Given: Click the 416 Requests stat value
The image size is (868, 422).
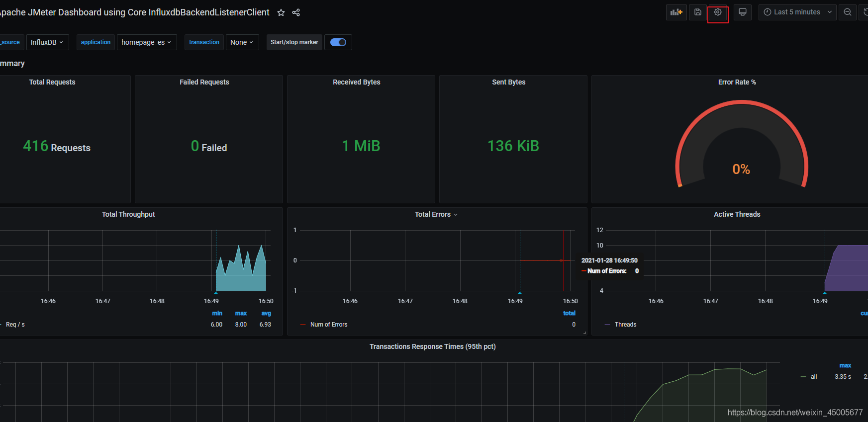Looking at the screenshot, I should [57, 146].
